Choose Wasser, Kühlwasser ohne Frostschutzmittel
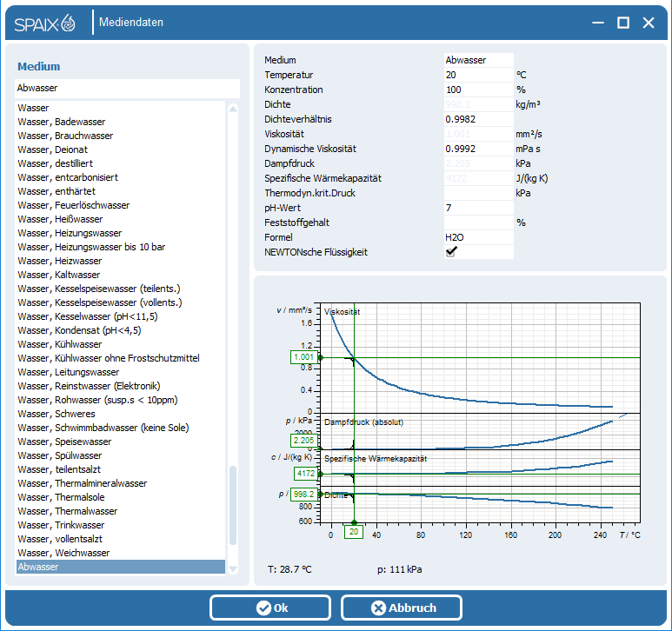 [121, 358]
